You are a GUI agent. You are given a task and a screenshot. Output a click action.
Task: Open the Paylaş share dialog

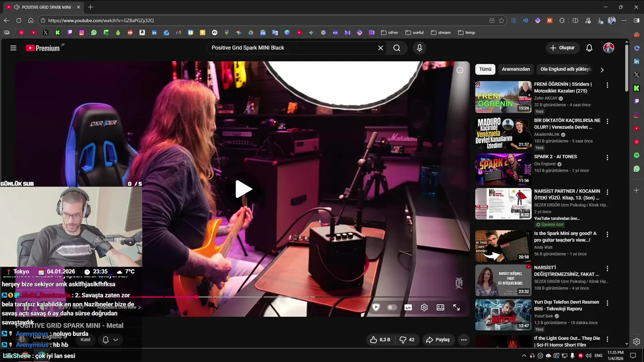(438, 340)
